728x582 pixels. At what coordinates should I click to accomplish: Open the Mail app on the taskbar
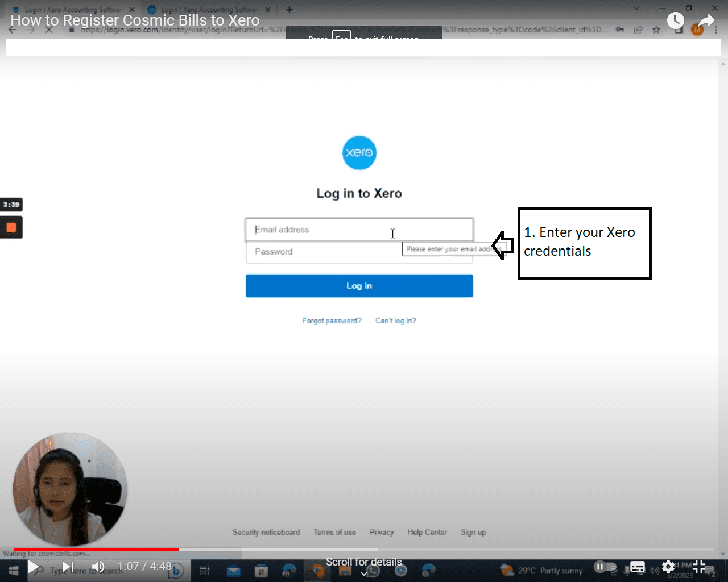233,570
